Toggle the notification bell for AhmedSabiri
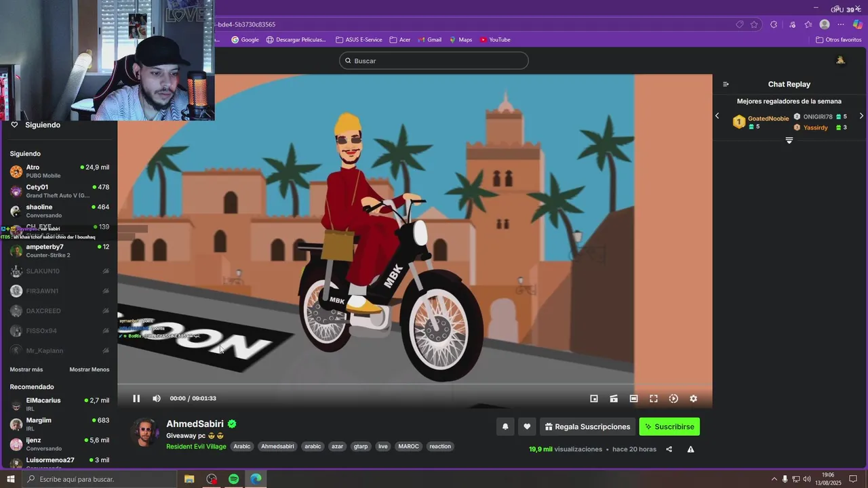Viewport: 868px width, 488px height. 505,426
